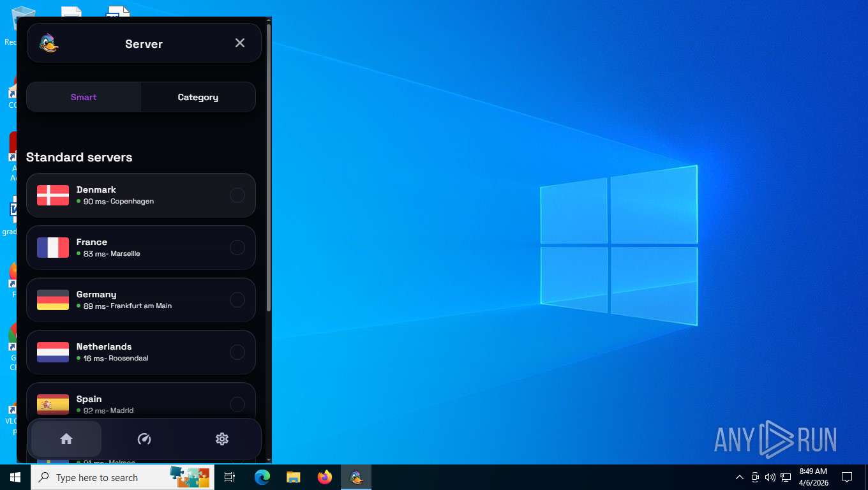The image size is (868, 490).
Task: Open the Windows Start menu
Action: 15,477
